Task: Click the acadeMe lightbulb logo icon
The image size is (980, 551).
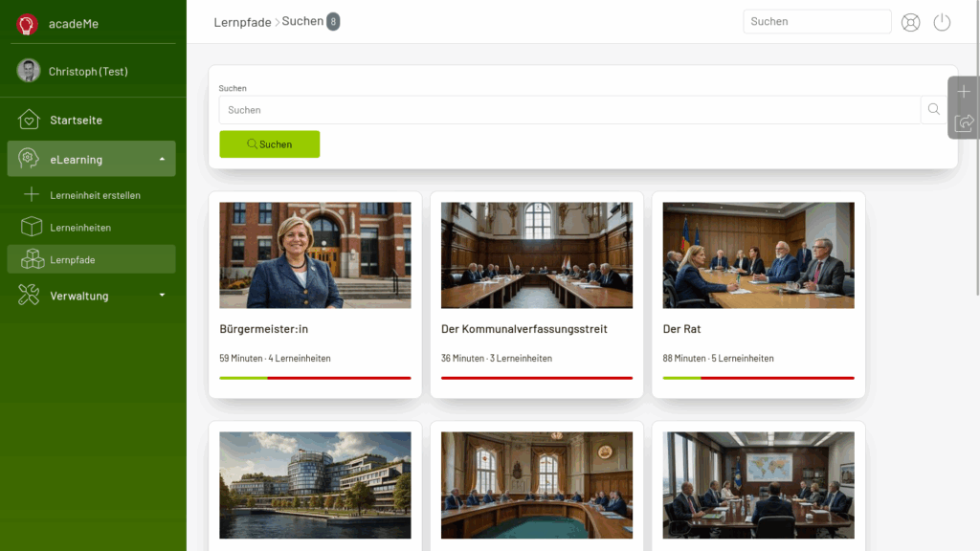Action: tap(27, 24)
